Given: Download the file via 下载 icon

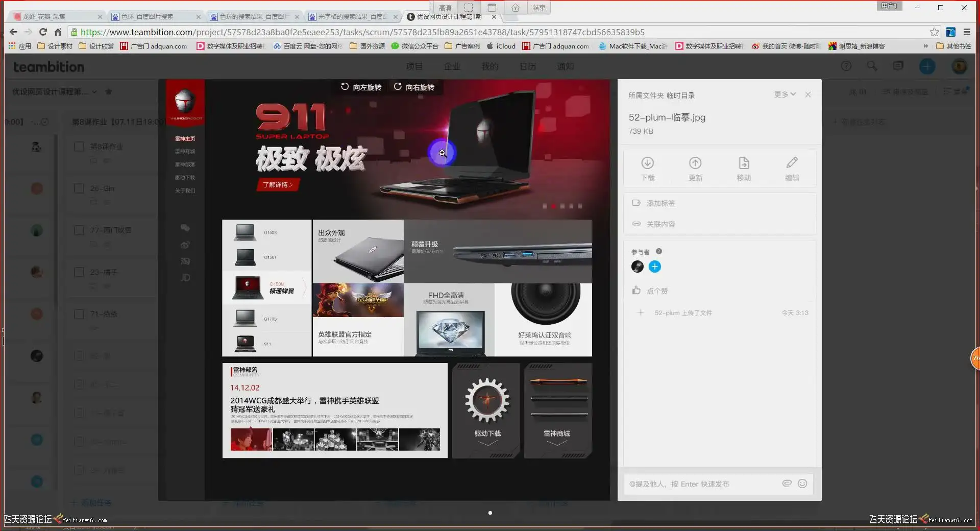Looking at the screenshot, I should [x=648, y=163].
